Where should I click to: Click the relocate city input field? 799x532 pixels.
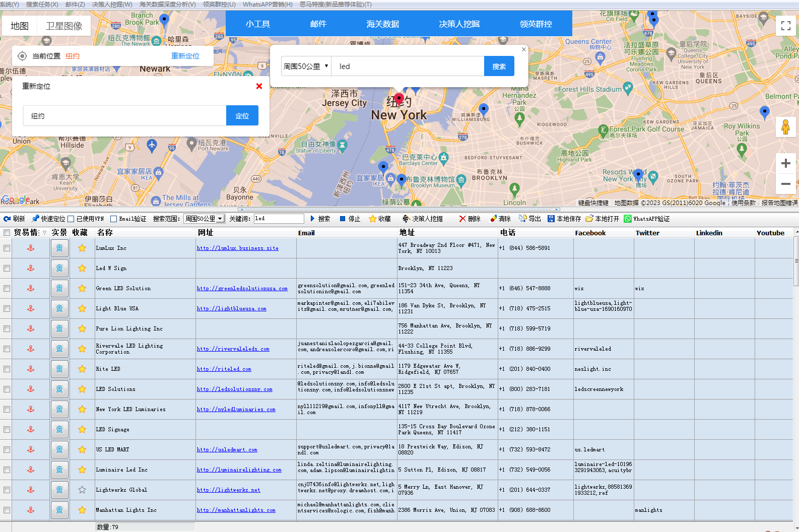pyautogui.click(x=124, y=115)
